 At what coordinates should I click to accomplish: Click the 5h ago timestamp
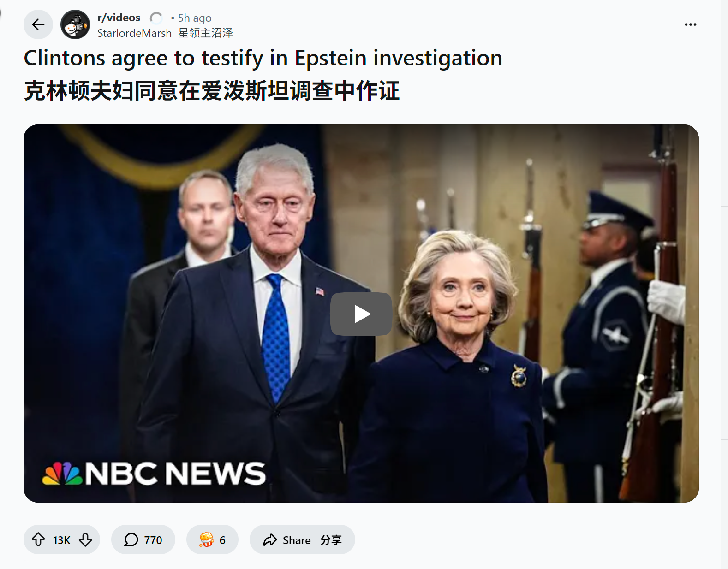195,18
